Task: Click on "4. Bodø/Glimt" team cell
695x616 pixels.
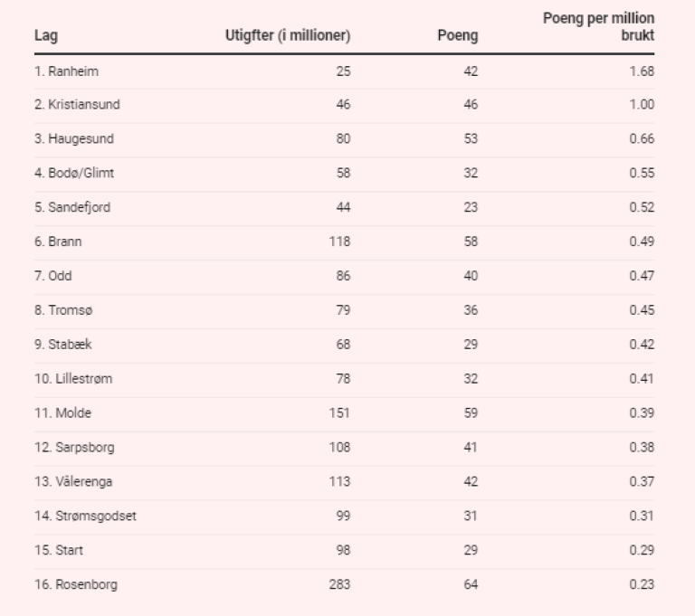Action: 74,174
